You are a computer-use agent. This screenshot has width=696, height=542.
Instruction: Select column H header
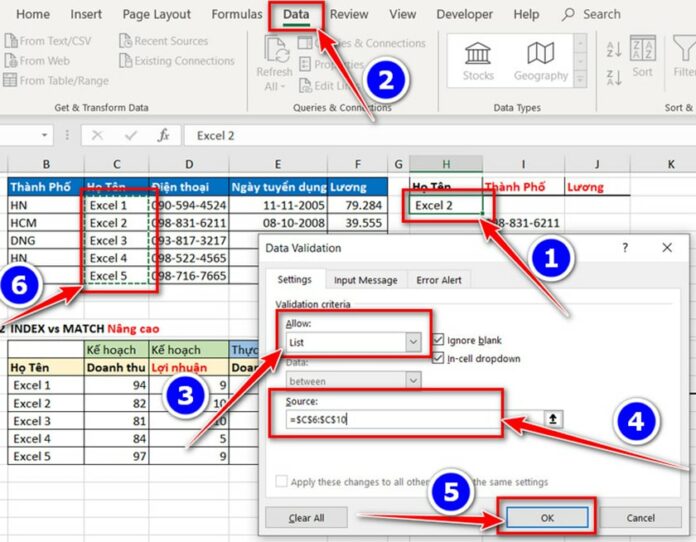446,164
